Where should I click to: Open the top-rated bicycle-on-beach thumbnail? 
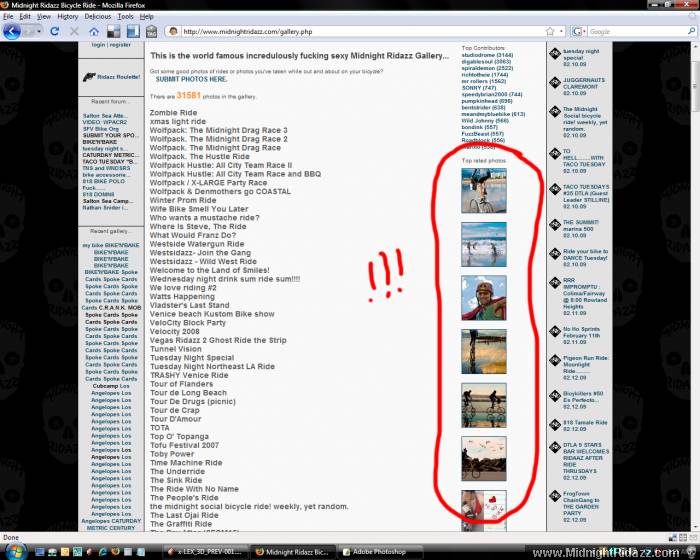[484, 191]
